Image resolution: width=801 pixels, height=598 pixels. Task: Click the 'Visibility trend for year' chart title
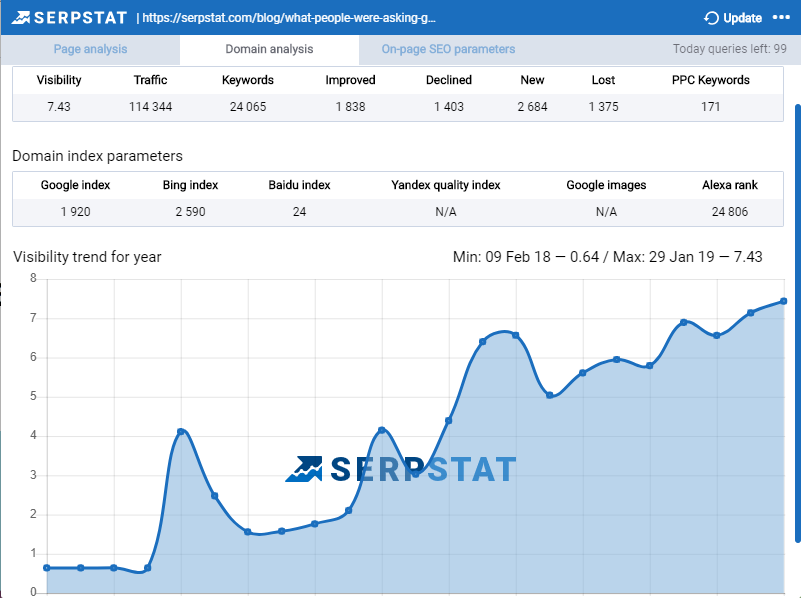[87, 256]
